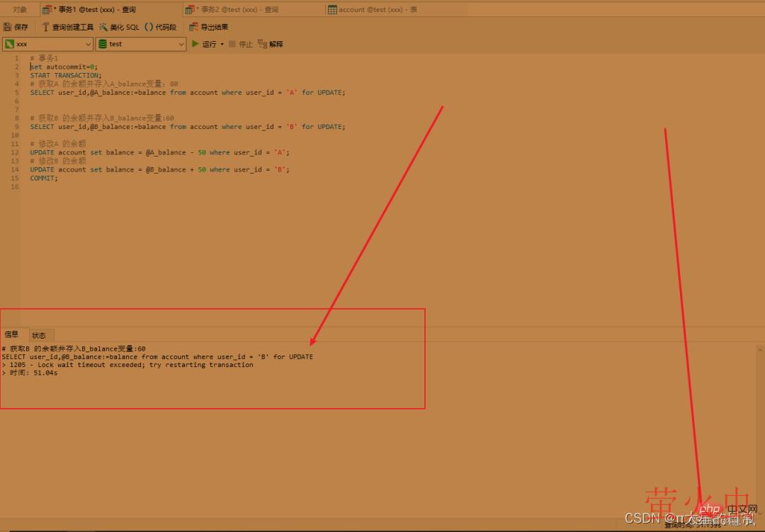Open the dropdown arrow beside 运行
This screenshot has height=532, width=765.
click(222, 44)
